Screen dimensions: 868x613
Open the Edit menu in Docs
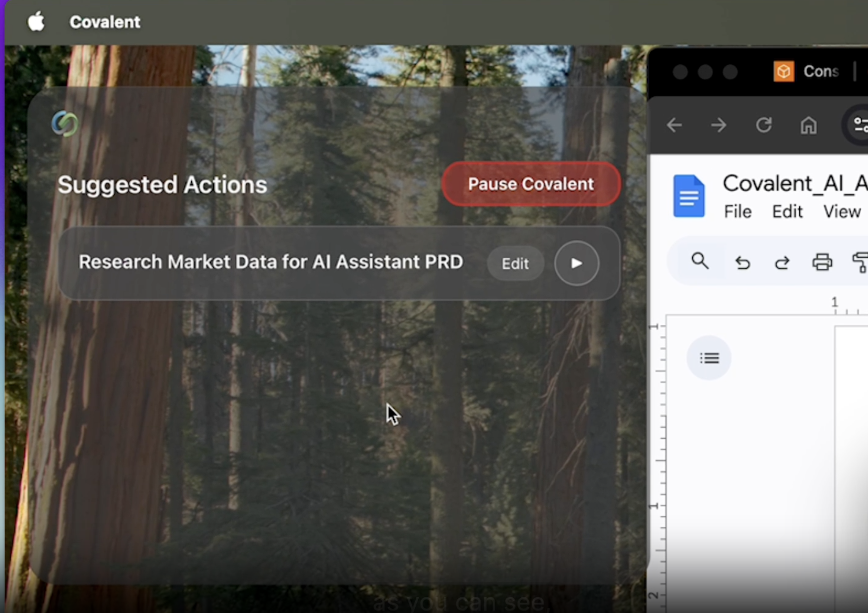[787, 212]
